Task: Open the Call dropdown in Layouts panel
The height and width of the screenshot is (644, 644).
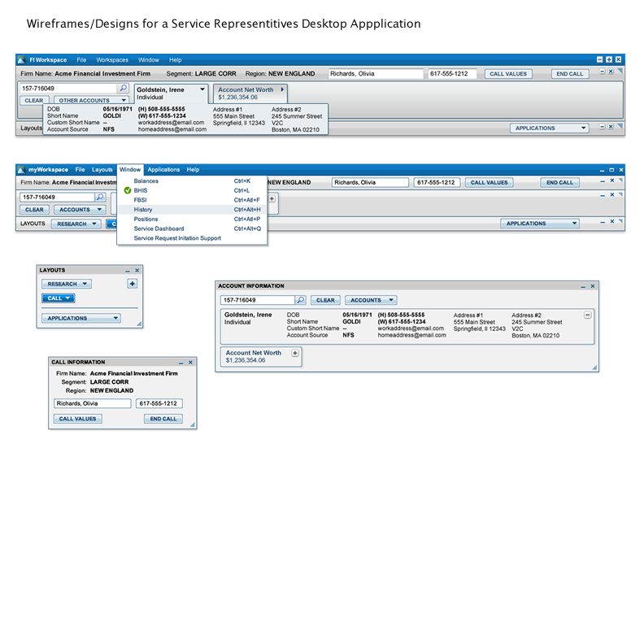Action: click(58, 298)
